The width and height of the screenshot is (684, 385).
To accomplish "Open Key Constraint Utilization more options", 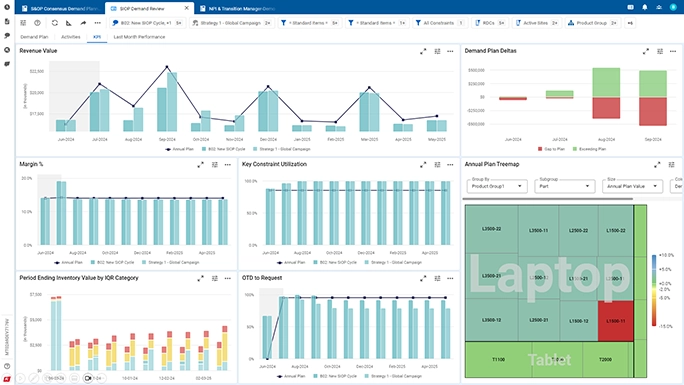I will pos(450,165).
